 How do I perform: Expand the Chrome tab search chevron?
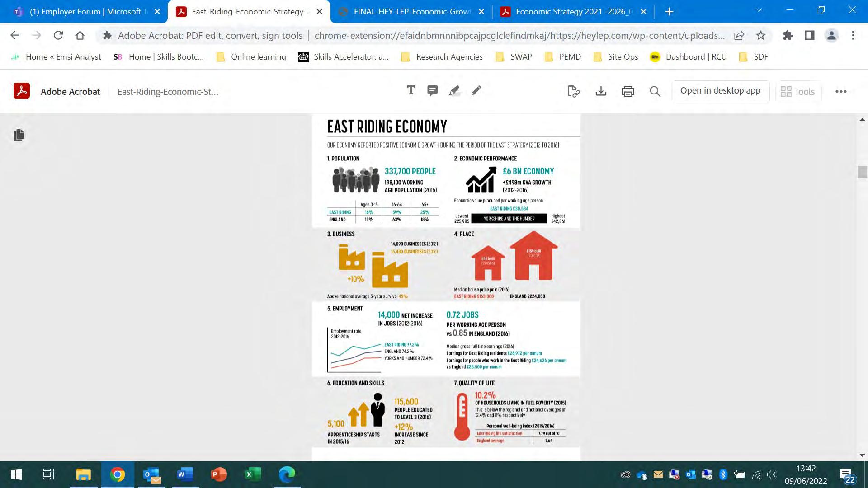point(759,10)
